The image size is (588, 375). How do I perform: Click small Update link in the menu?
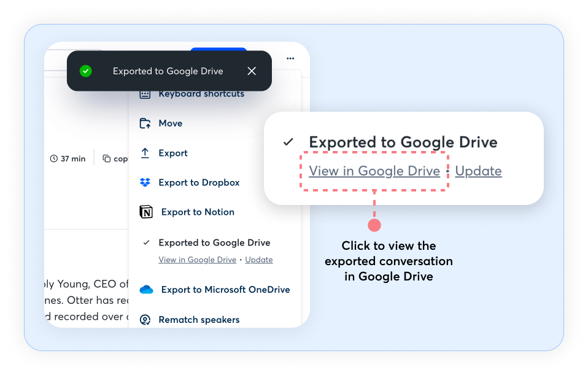259,260
